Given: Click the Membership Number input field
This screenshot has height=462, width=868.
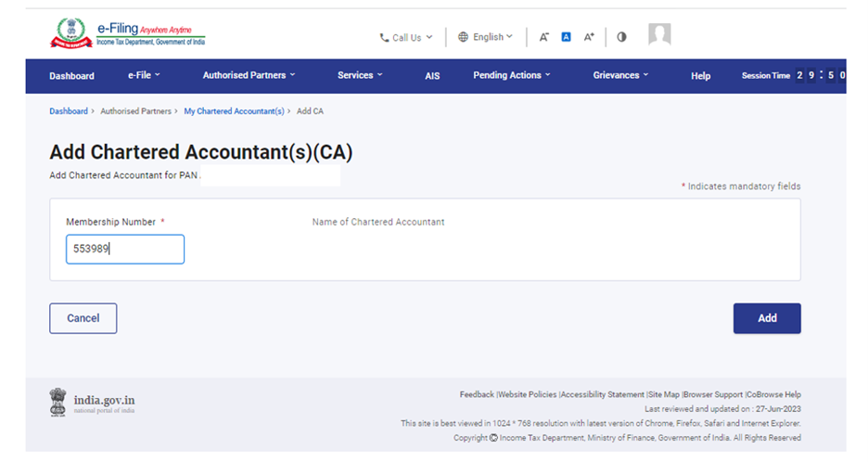Looking at the screenshot, I should point(125,249).
